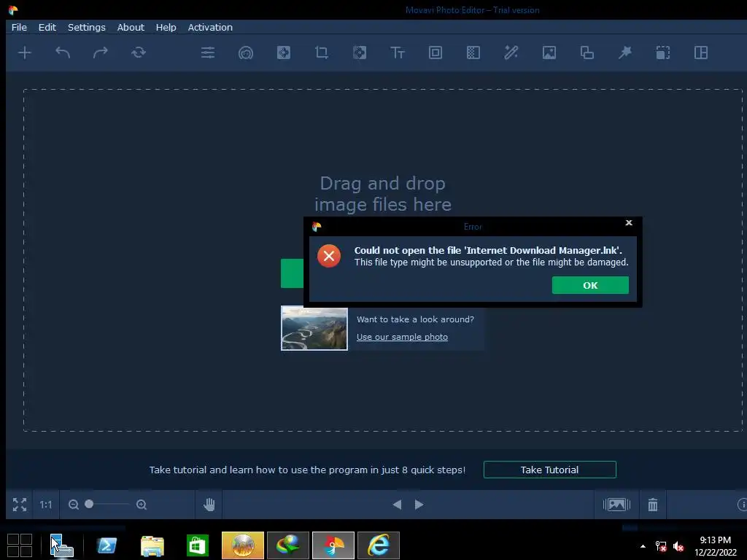Screen dimensions: 747x560
Task: Click the zoom out magnifier
Action: tap(74, 505)
